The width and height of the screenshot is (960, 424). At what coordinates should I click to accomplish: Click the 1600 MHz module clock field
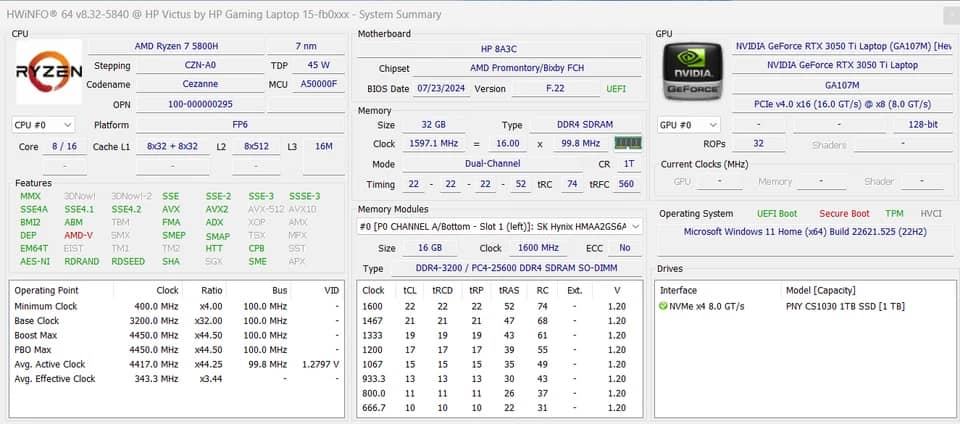pos(536,248)
